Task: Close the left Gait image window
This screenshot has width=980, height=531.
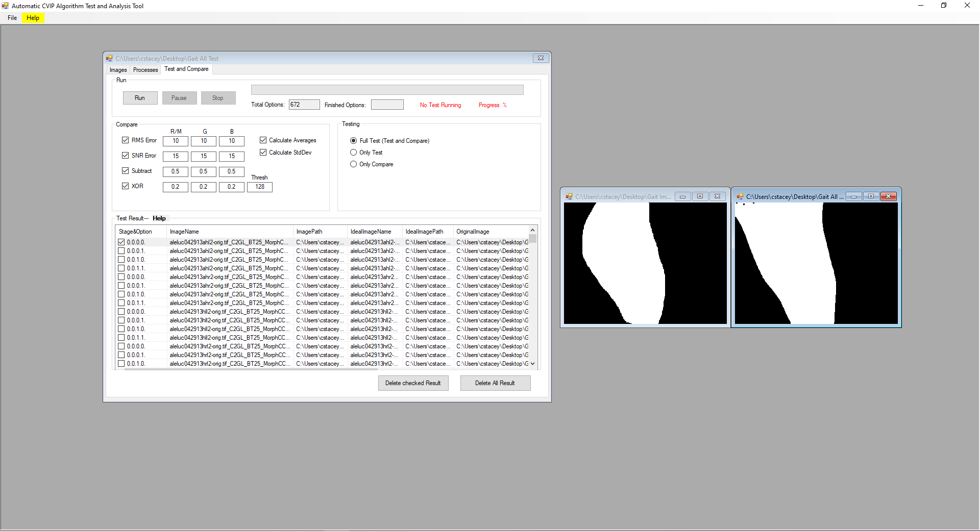Action: [x=717, y=196]
